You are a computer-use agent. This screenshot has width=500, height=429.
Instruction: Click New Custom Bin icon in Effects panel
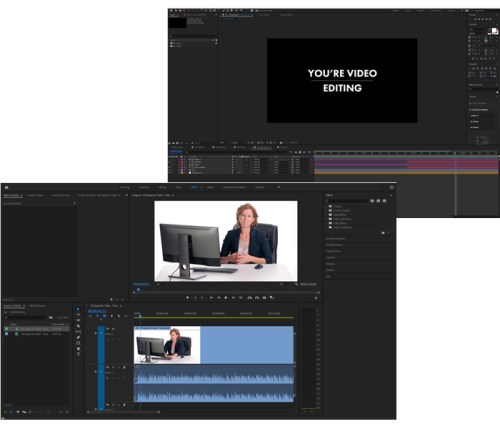pos(383,233)
